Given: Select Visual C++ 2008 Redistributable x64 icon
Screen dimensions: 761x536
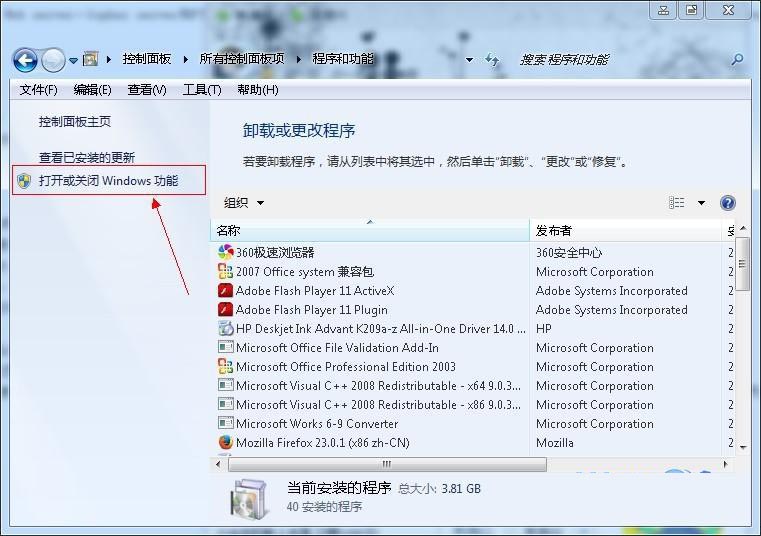Looking at the screenshot, I should (226, 385).
